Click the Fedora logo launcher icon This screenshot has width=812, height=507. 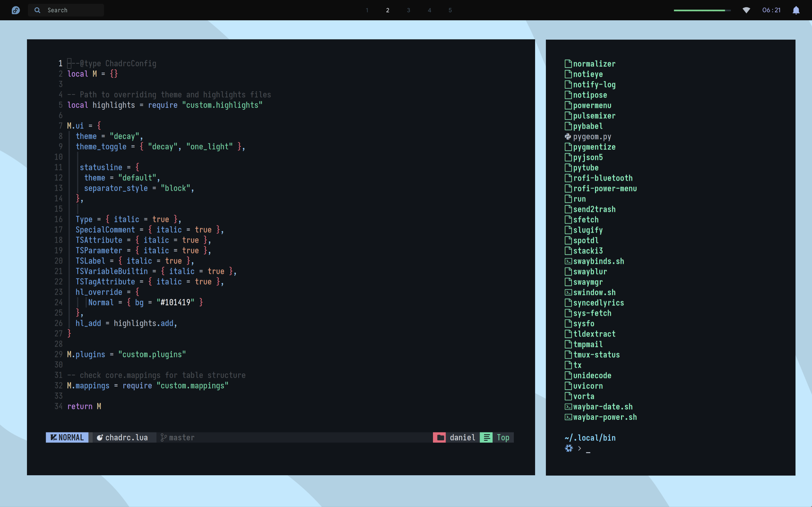coord(16,10)
